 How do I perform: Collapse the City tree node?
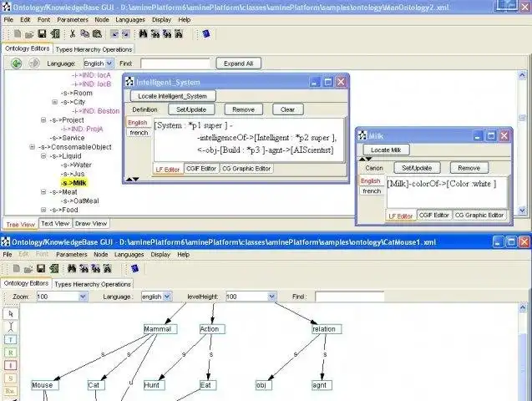click(54, 102)
